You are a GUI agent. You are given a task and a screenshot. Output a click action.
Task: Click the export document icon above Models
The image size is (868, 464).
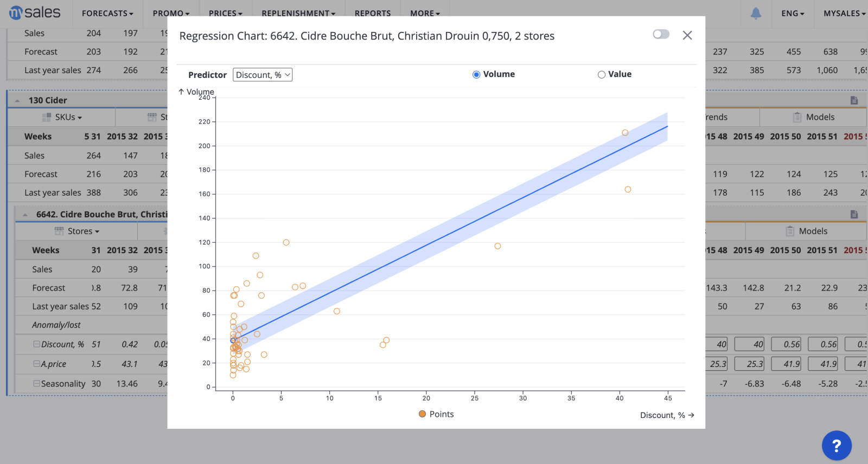[x=854, y=100]
